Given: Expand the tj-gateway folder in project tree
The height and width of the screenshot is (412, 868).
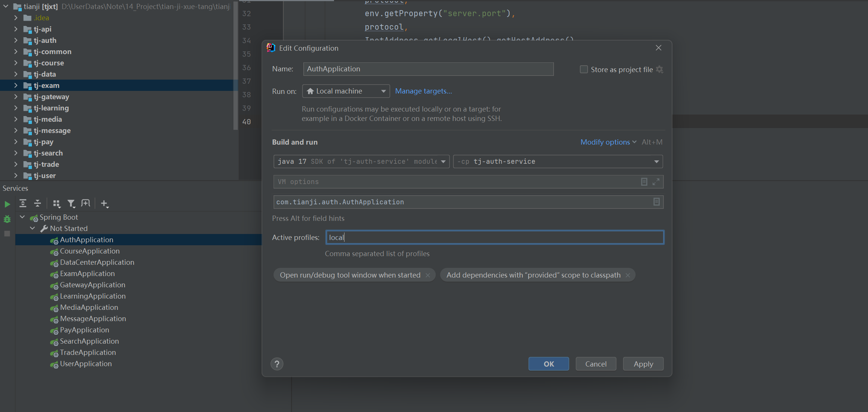Looking at the screenshot, I should click(16, 97).
